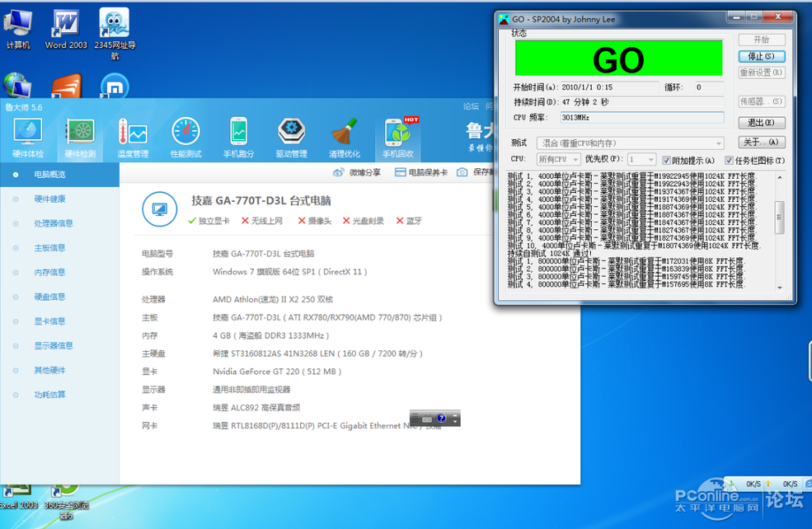Click the computer monitor icon beside the model title
Viewport: 812px width, 529px height.
159,209
